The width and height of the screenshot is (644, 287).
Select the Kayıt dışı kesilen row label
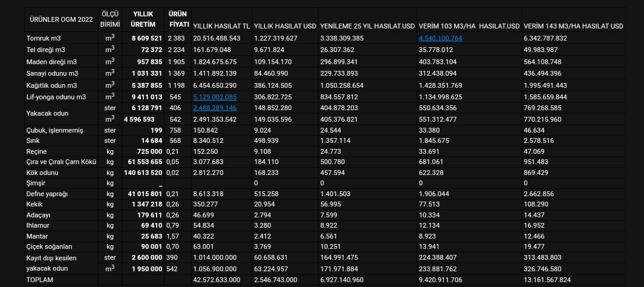pos(51,258)
